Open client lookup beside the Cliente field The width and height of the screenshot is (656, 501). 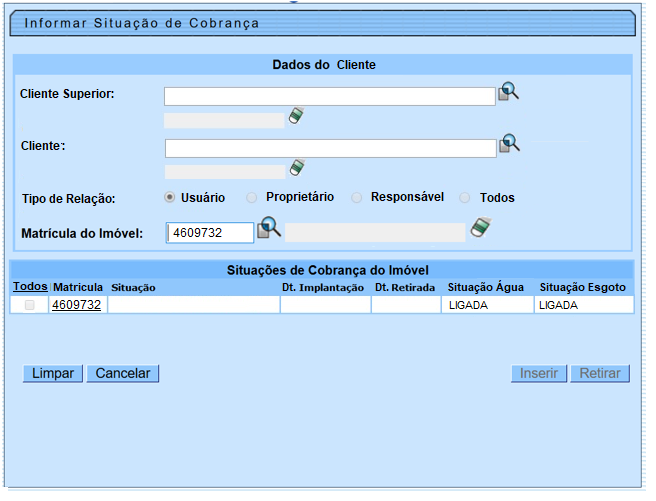tap(509, 143)
